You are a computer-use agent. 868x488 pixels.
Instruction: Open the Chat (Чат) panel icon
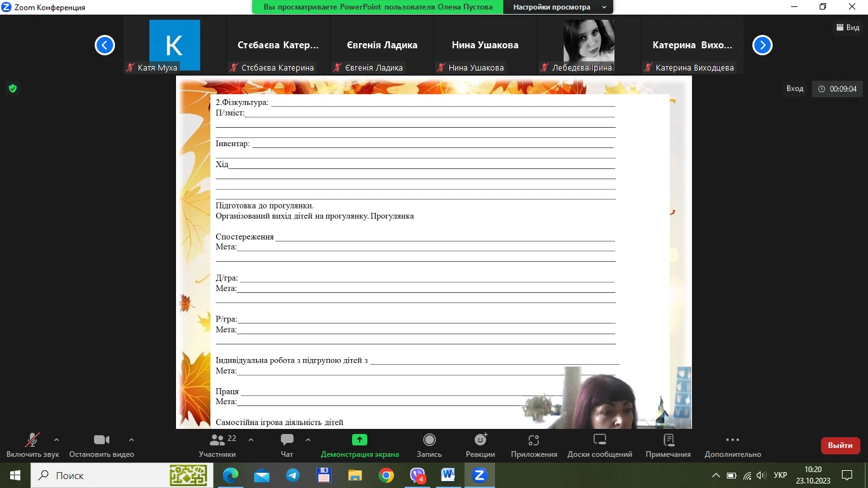tap(287, 440)
